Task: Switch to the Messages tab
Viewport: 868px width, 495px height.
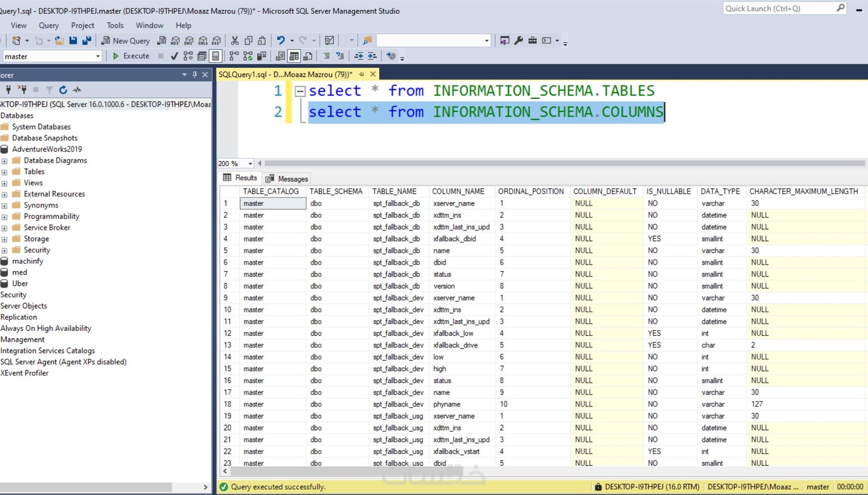Action: coord(287,179)
